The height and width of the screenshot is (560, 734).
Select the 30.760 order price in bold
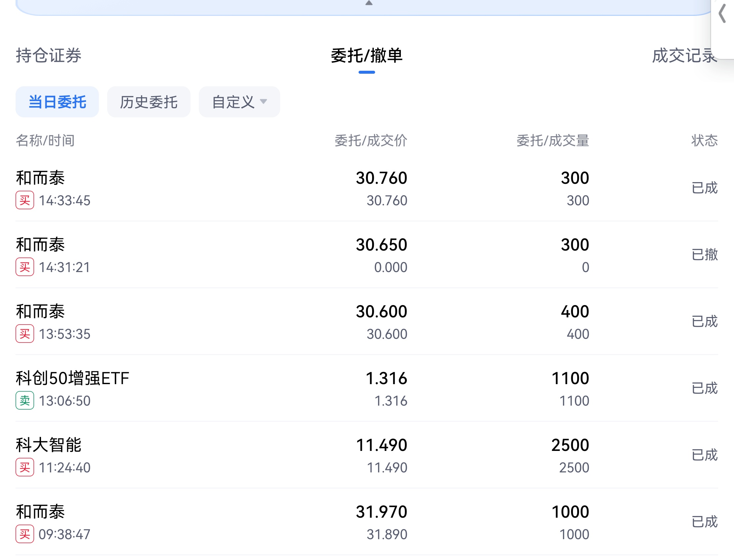(x=381, y=178)
